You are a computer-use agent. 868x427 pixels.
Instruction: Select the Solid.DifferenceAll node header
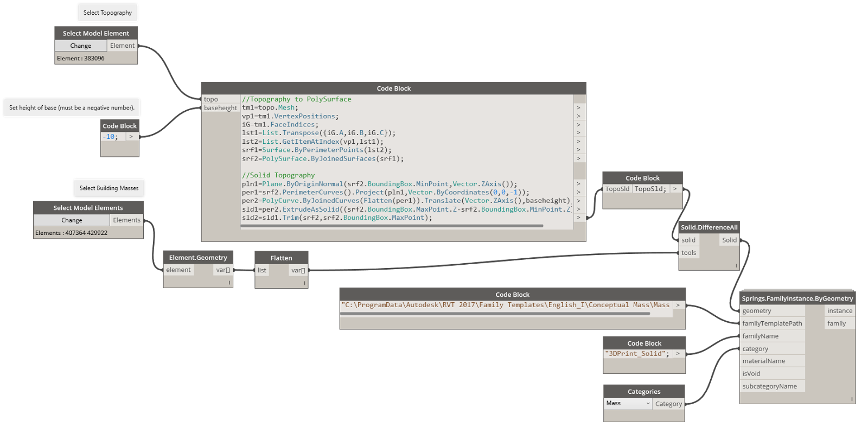point(709,227)
